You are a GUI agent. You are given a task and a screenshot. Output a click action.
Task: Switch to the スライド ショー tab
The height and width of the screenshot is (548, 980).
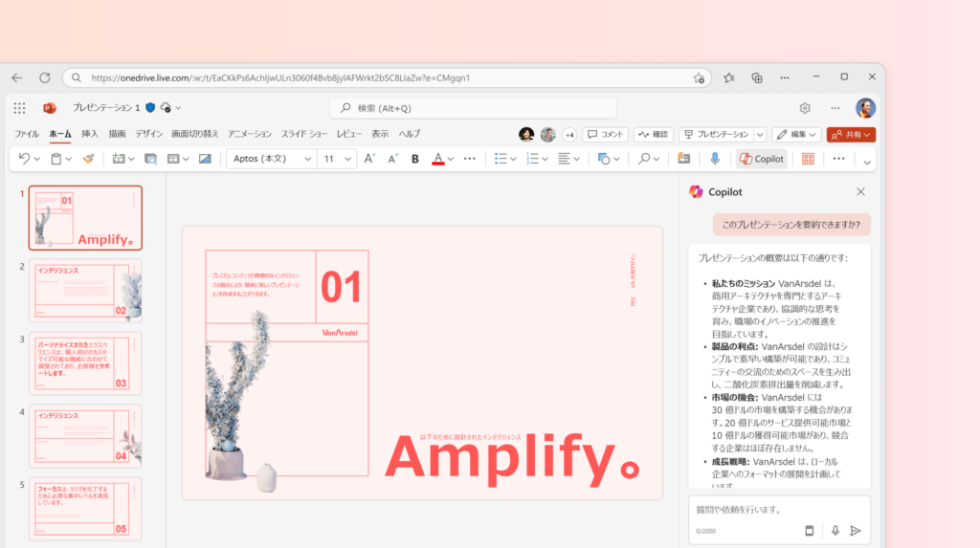304,134
